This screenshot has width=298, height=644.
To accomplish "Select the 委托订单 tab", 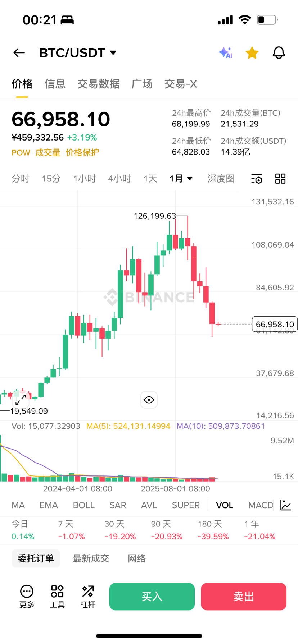I will pos(36,558).
